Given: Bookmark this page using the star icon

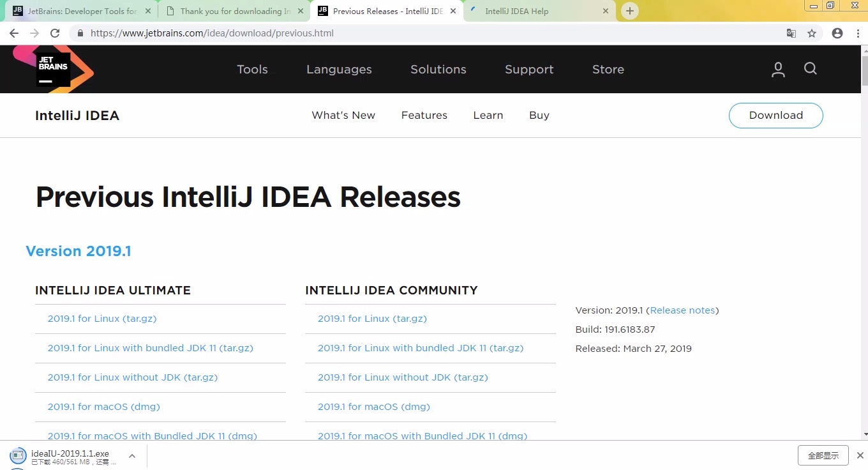Looking at the screenshot, I should pyautogui.click(x=812, y=33).
